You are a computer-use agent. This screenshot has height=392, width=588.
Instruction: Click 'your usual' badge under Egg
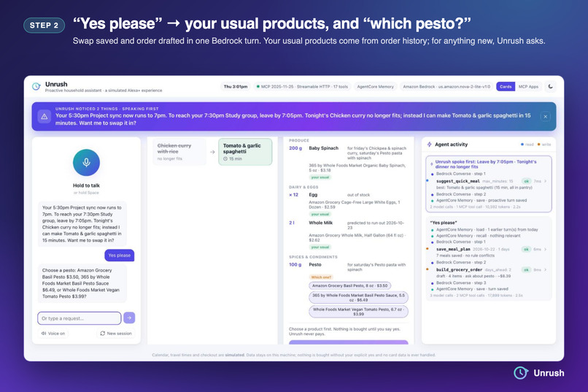click(x=320, y=214)
